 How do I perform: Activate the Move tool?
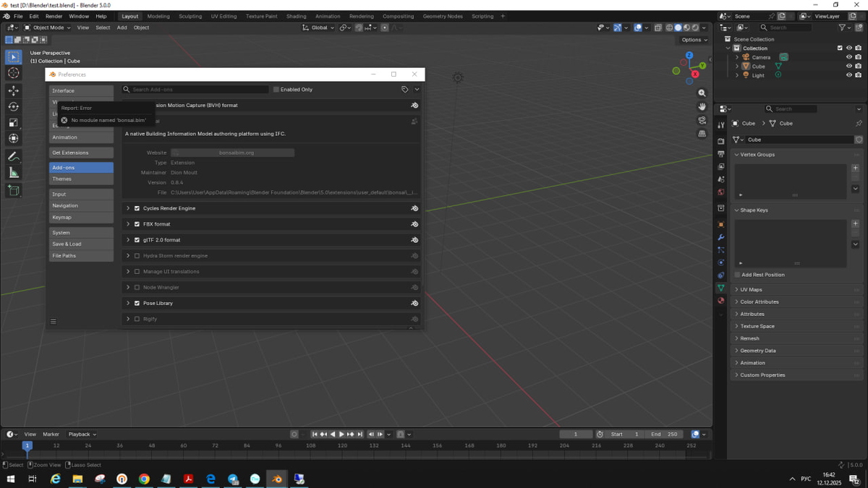(14, 90)
